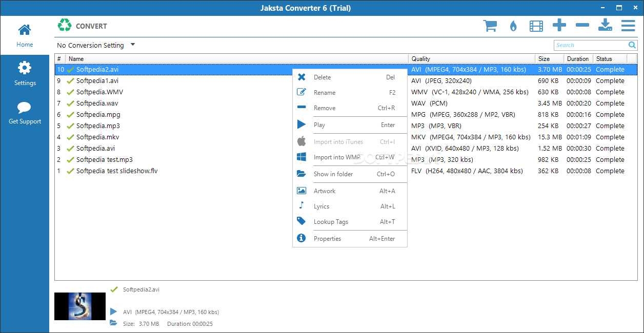This screenshot has height=333, width=644.
Task: Click the shopping cart purchase icon
Action: (x=490, y=26)
